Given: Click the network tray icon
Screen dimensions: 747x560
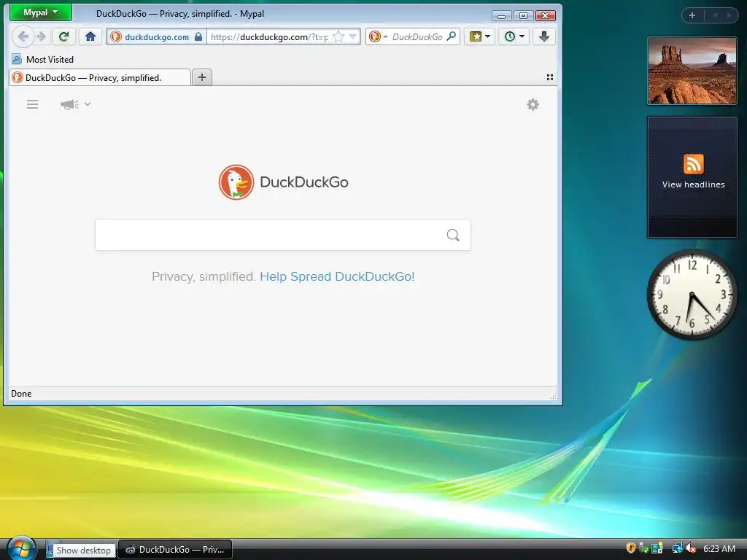Looking at the screenshot, I should point(677,548).
